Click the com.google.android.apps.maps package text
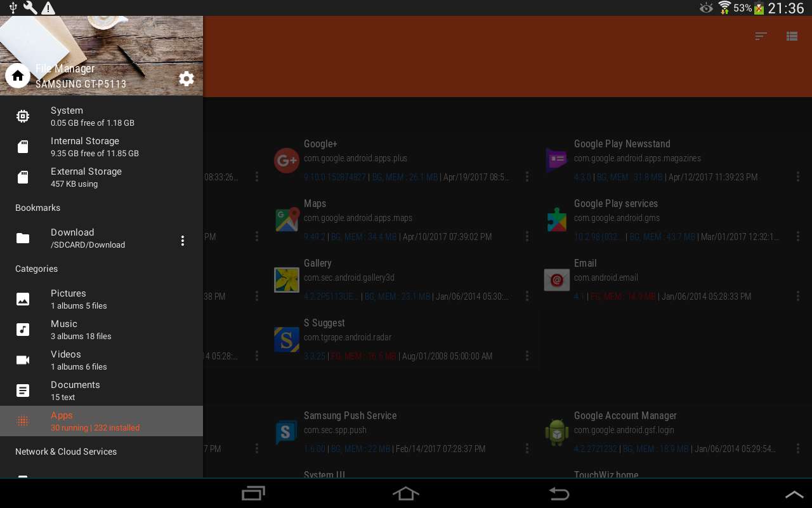Screen dimensions: 812x508 pyautogui.click(x=358, y=218)
